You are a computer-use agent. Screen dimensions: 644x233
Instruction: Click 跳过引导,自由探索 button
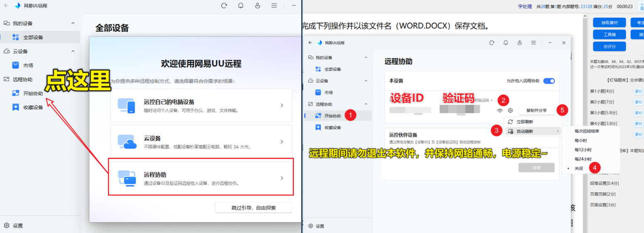(x=254, y=208)
